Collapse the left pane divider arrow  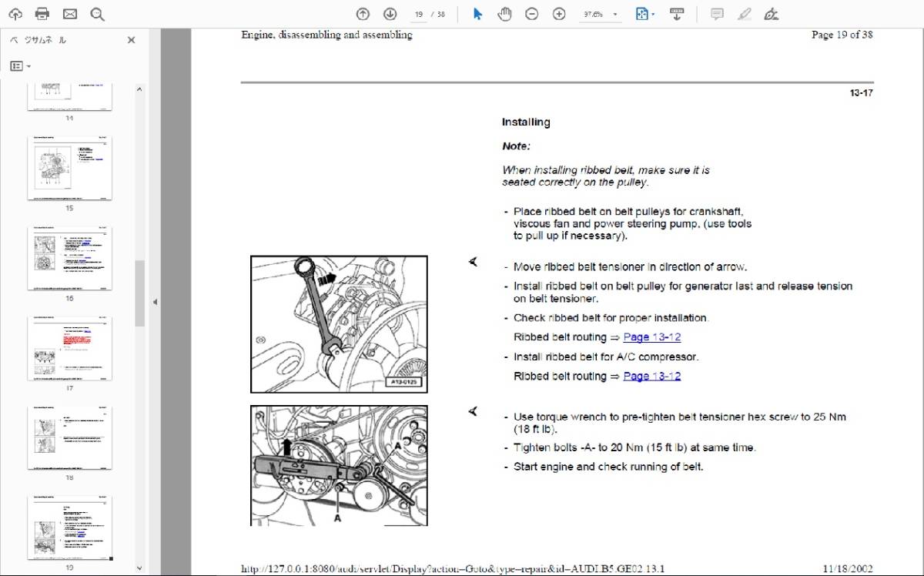[x=154, y=302]
